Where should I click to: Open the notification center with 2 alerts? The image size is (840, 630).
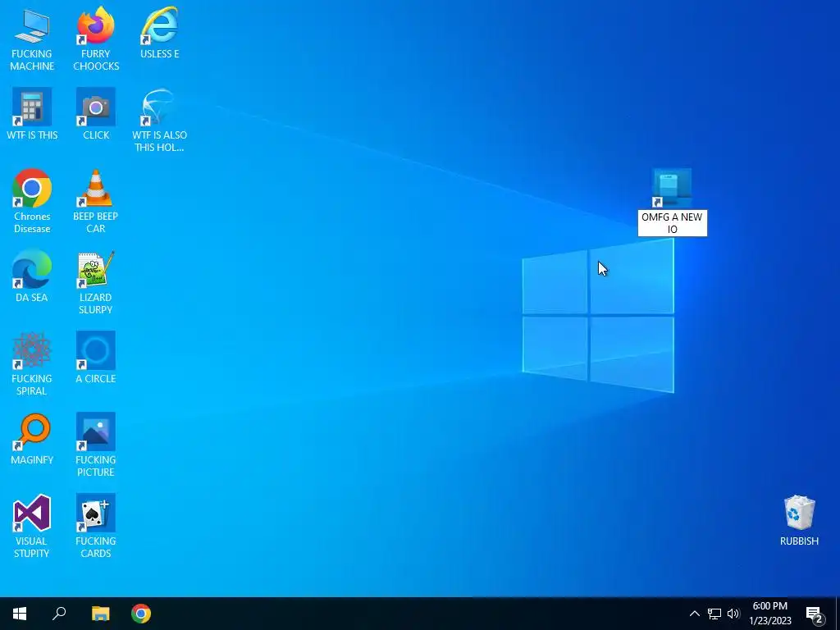[x=814, y=614]
